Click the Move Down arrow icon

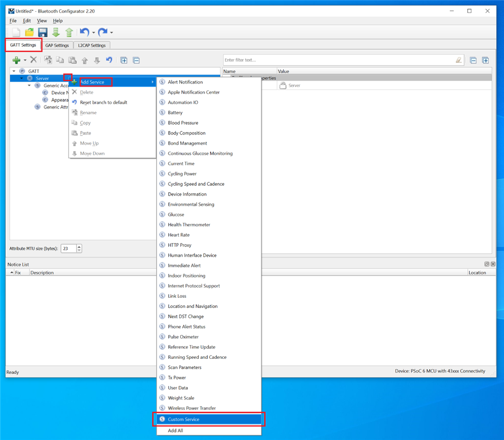click(x=97, y=60)
